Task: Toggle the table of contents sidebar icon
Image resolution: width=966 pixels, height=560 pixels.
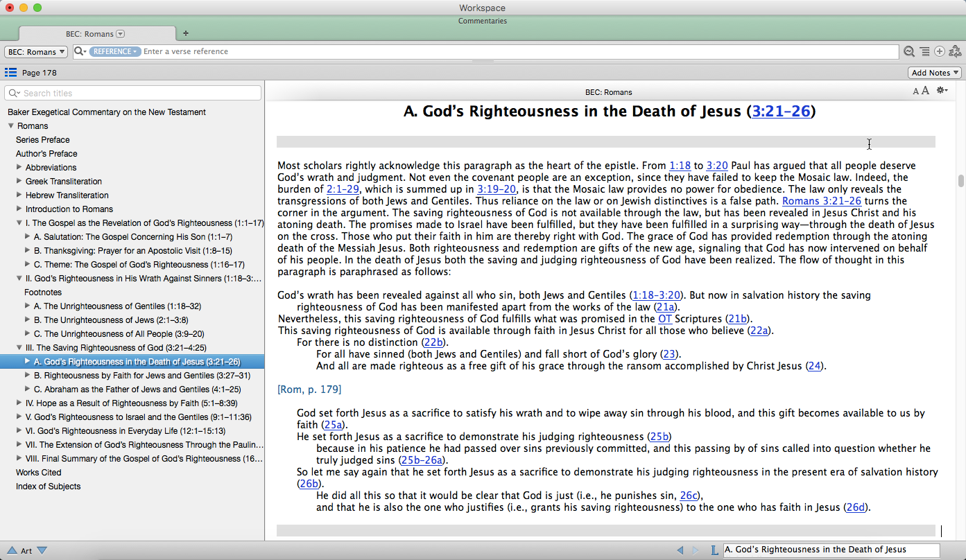Action: pyautogui.click(x=10, y=73)
